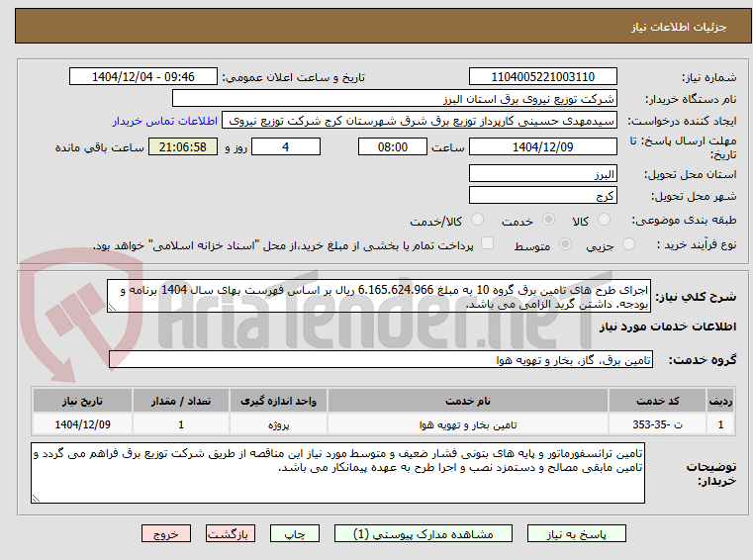
Task: Select the کالا/خدمت radio button
Action: tap(477, 220)
